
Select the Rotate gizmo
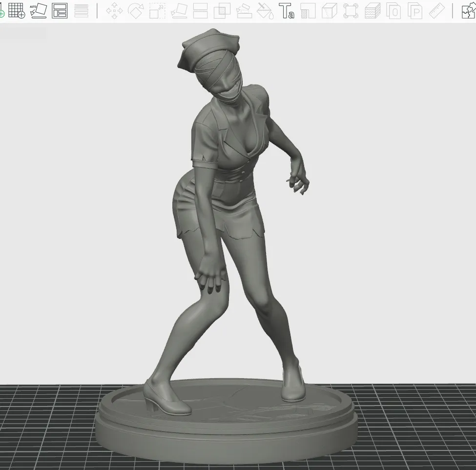coord(136,11)
